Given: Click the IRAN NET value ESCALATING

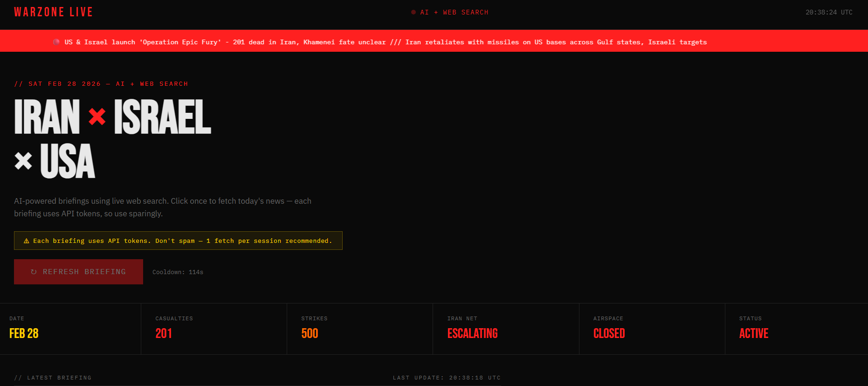Looking at the screenshot, I should coord(472,333).
